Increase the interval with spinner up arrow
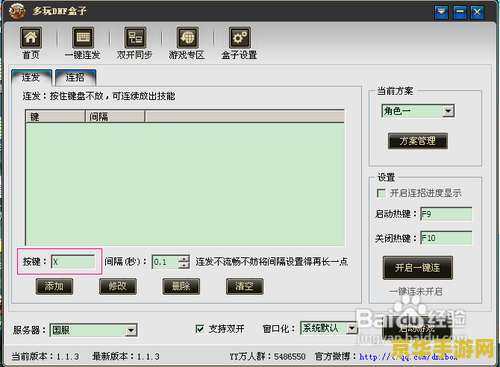The height and width of the screenshot is (367, 500). [x=184, y=259]
